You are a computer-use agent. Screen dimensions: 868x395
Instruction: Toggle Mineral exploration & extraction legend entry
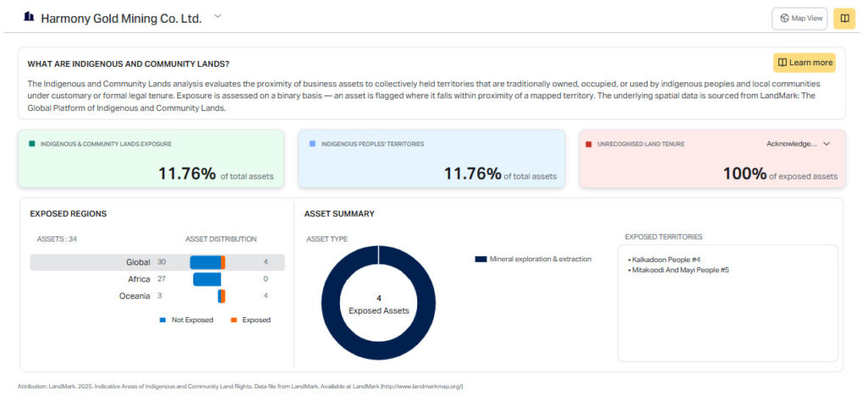[x=533, y=259]
